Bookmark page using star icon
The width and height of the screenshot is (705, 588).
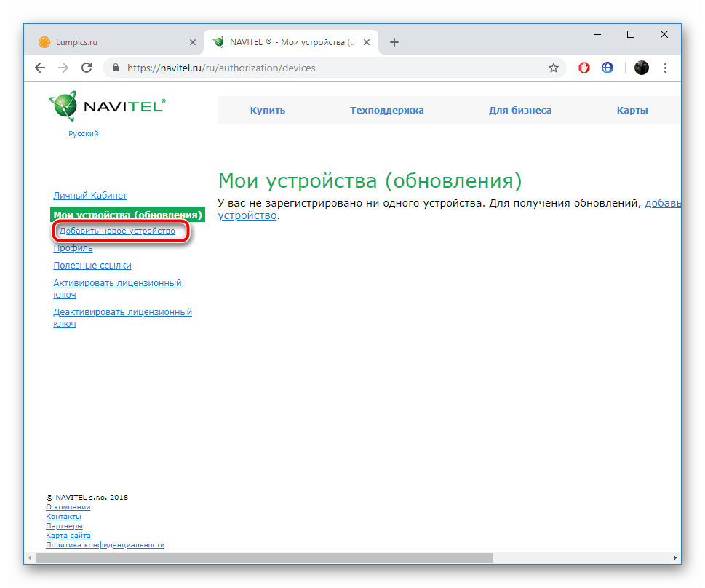[x=553, y=68]
